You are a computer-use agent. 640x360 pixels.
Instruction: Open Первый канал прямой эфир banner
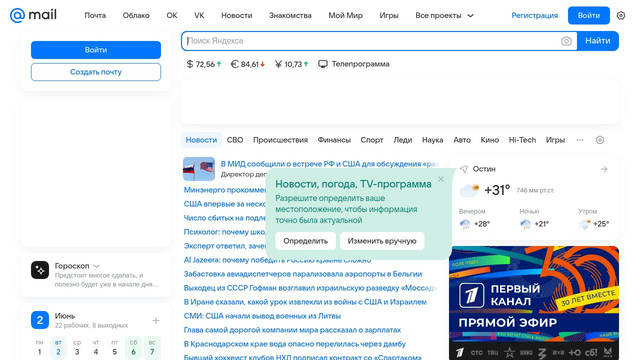click(534, 303)
